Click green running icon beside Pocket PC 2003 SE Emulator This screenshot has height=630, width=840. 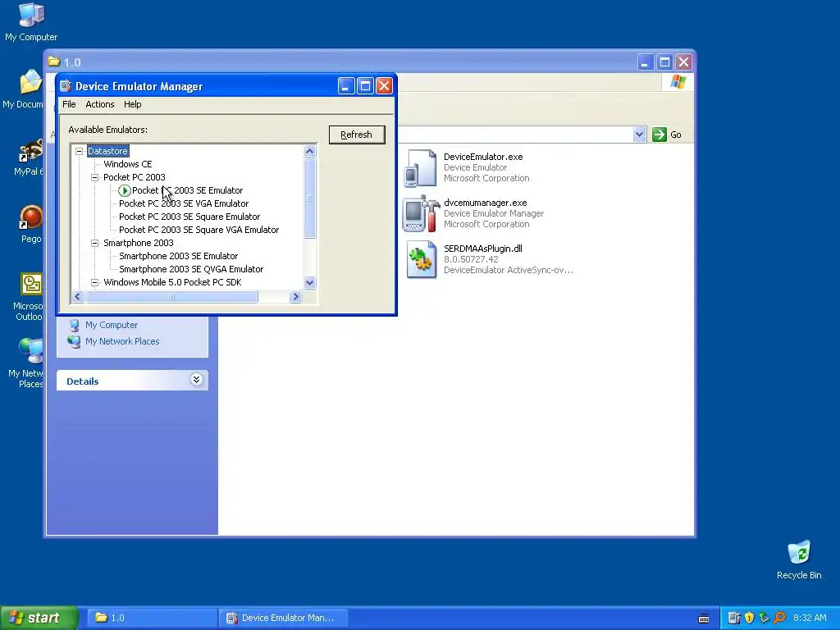click(x=125, y=190)
